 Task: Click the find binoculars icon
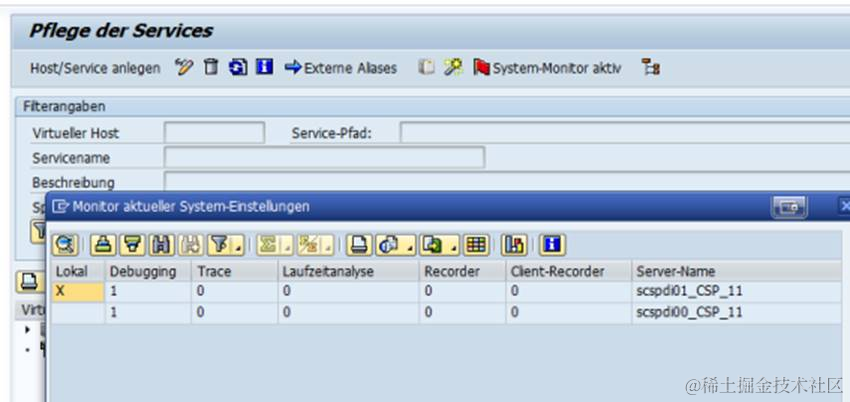point(162,245)
